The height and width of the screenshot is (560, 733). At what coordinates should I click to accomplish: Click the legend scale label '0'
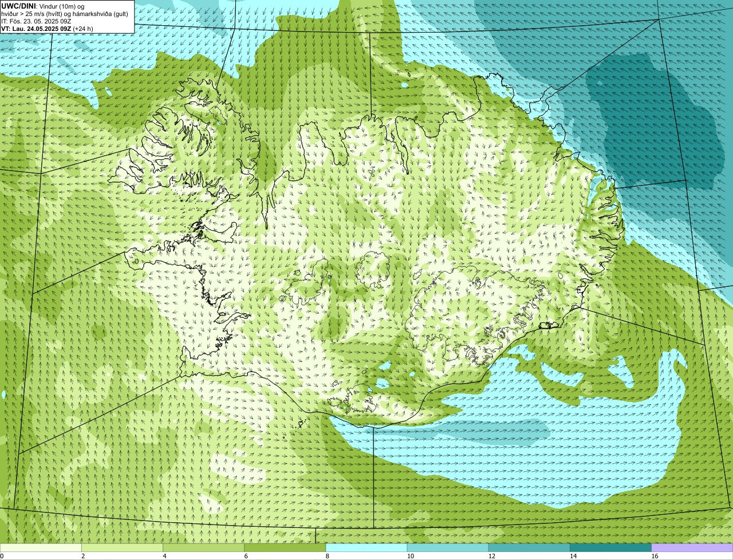pyautogui.click(x=2, y=556)
